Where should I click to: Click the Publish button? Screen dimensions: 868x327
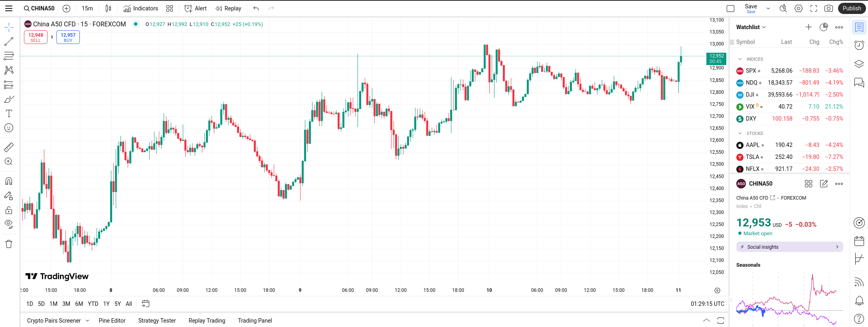click(x=852, y=8)
